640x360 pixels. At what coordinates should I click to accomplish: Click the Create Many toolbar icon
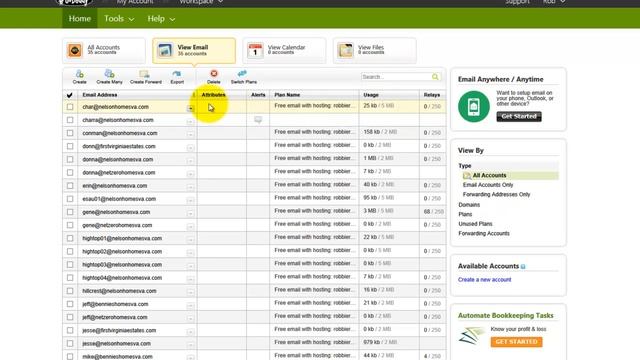pyautogui.click(x=109, y=73)
